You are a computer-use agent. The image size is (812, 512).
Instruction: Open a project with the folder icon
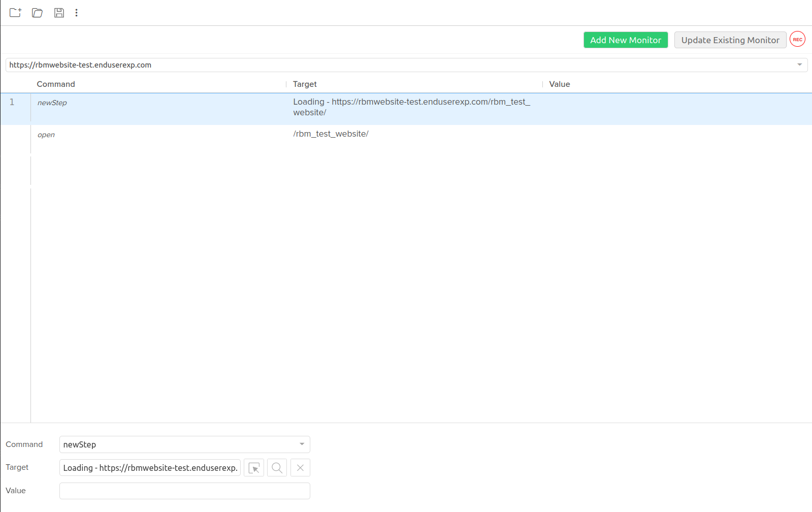click(x=37, y=13)
